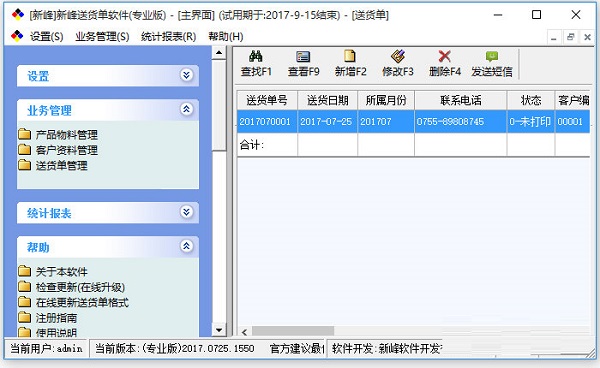Select the month cell 201707
Image resolution: width=600 pixels, height=368 pixels.
(386, 122)
